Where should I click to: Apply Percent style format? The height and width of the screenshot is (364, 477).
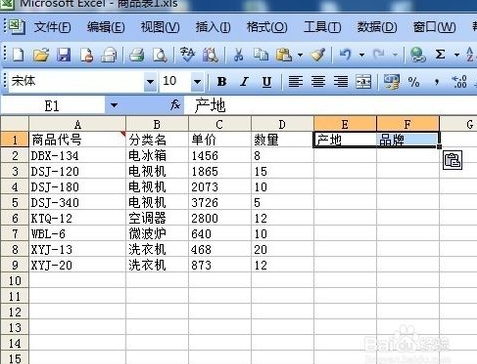[x=414, y=81]
